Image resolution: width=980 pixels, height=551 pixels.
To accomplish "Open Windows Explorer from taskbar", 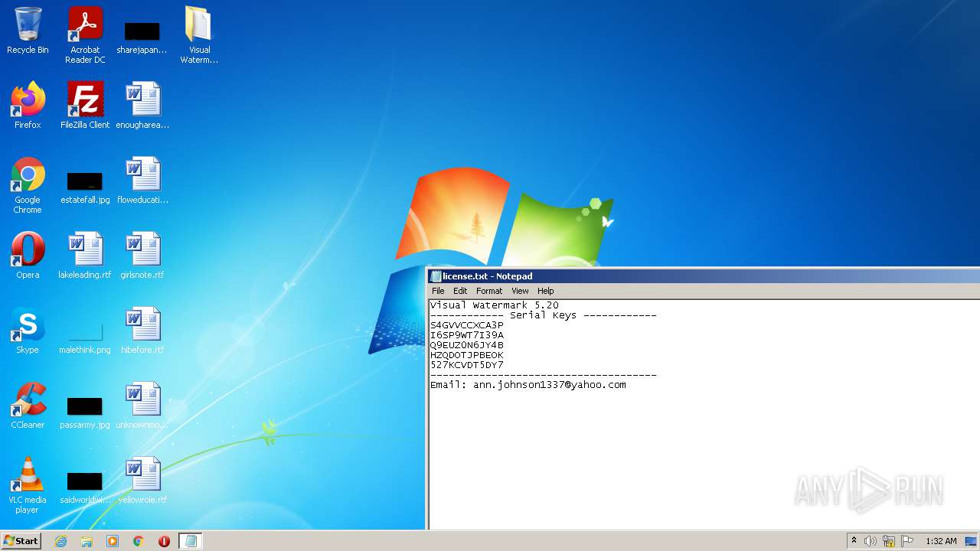I will pyautogui.click(x=87, y=541).
